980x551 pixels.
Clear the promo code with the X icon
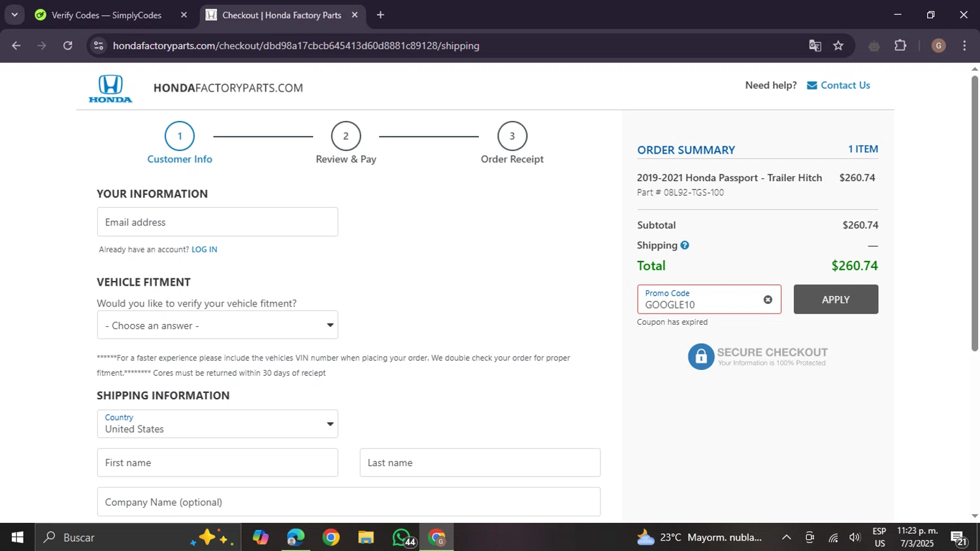[x=768, y=299]
